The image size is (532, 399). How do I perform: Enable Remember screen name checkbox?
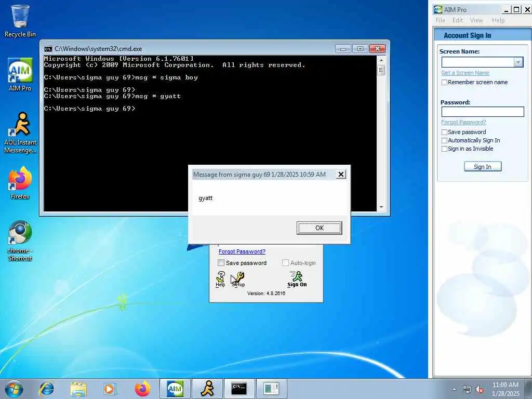point(444,82)
